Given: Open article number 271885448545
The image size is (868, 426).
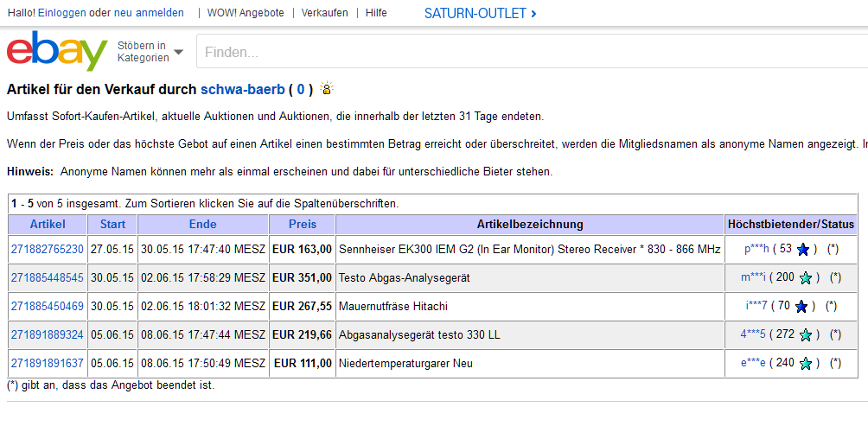Looking at the screenshot, I should pos(48,278).
